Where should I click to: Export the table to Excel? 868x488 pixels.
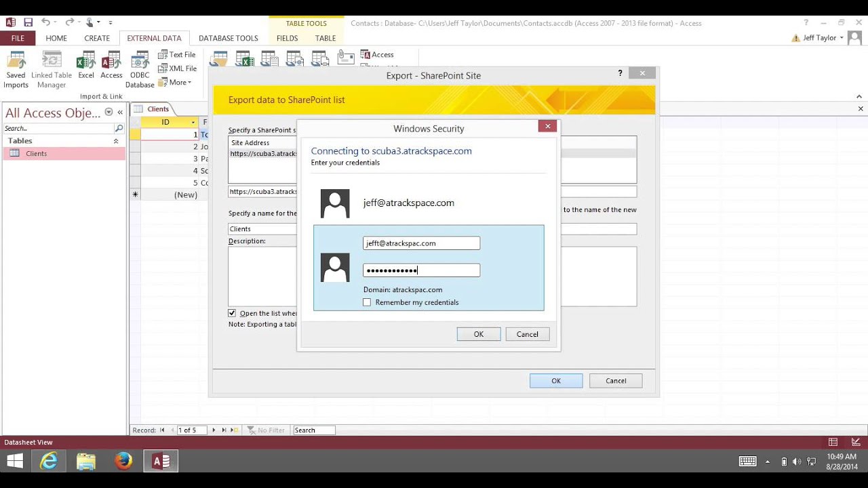coord(244,58)
